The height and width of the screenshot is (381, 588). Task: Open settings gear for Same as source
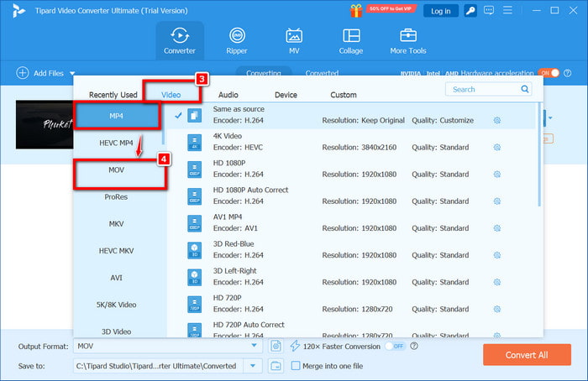[497, 120]
